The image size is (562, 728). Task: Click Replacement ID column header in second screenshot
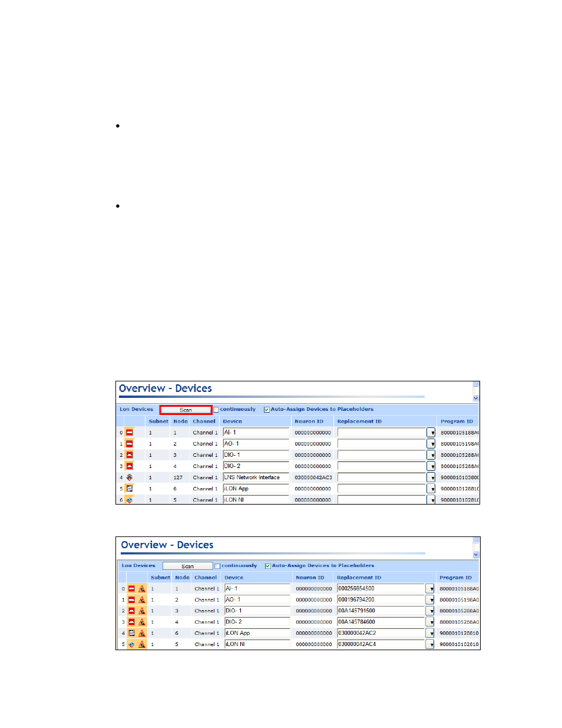pos(359,578)
